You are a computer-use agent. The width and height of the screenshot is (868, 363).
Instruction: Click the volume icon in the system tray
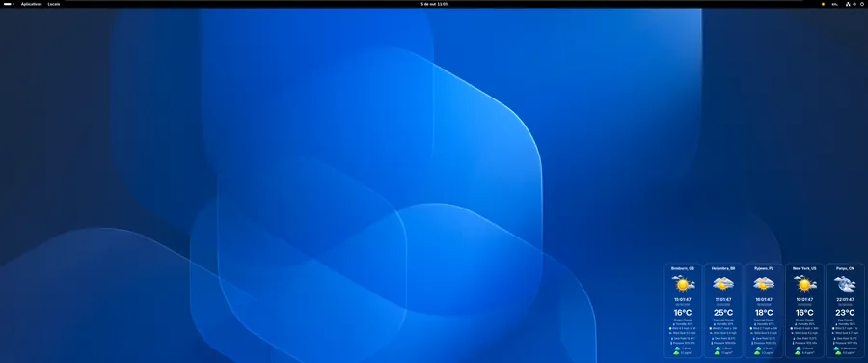[x=854, y=4]
